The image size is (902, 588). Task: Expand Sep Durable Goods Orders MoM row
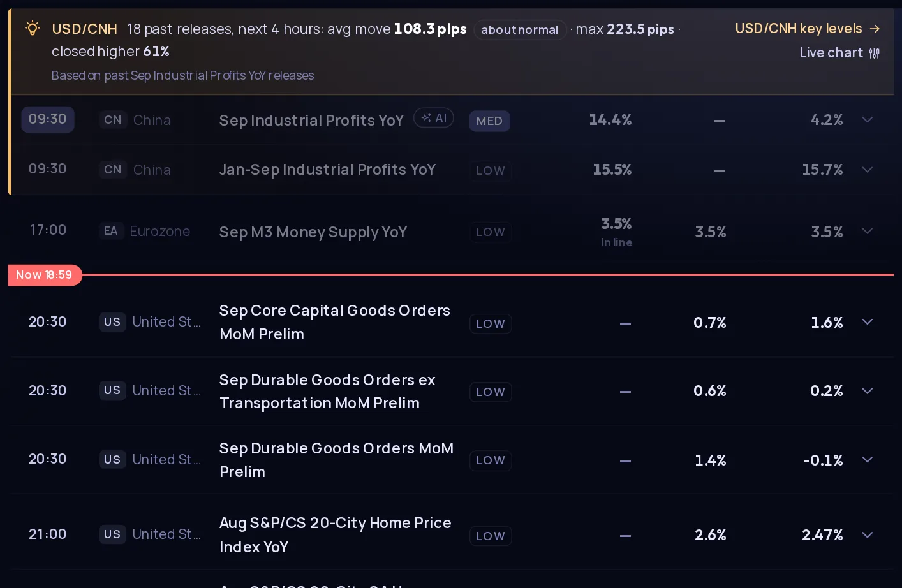868,459
